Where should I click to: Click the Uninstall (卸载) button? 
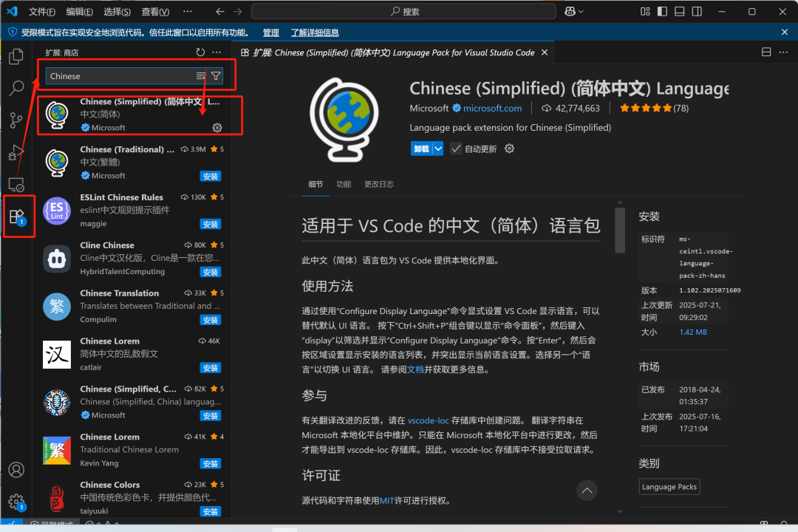pyautogui.click(x=421, y=149)
